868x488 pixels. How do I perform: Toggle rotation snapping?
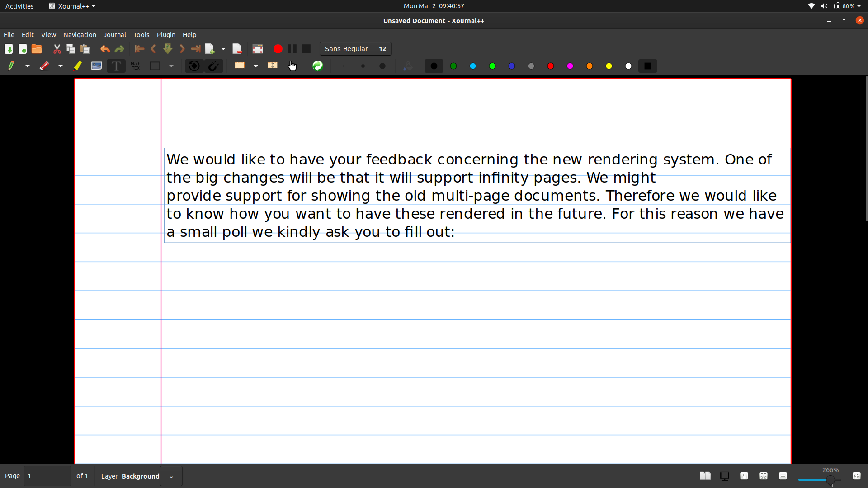click(194, 66)
